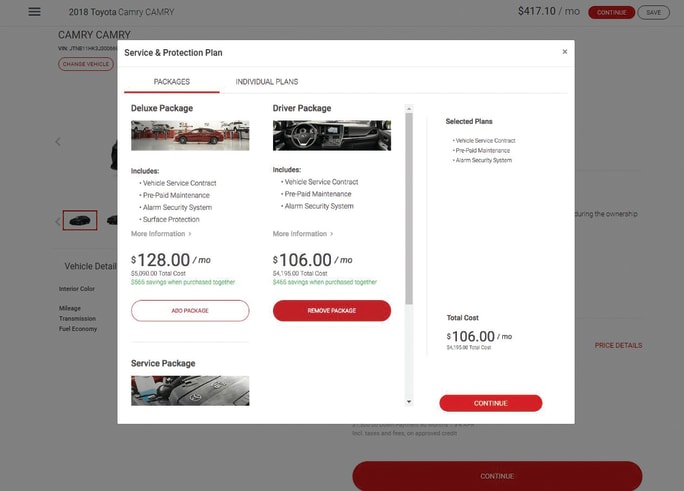The width and height of the screenshot is (684, 491).
Task: Click the Service Package engine image
Action: click(190, 391)
